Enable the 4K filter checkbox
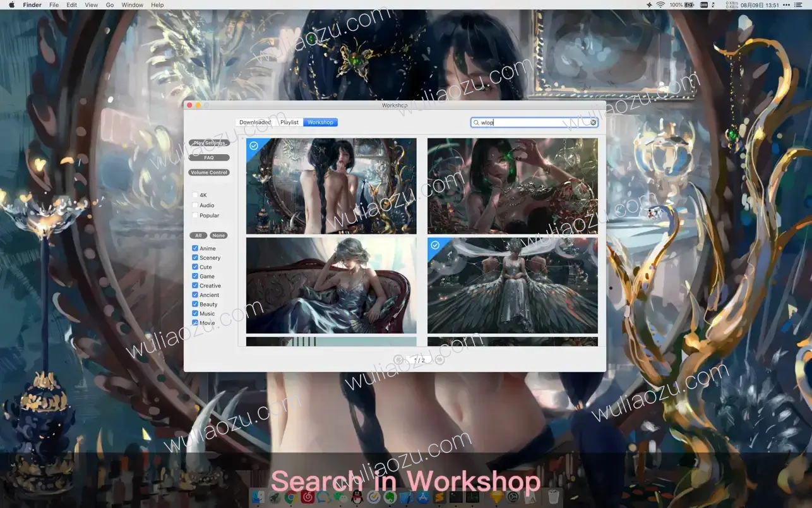 [x=195, y=195]
